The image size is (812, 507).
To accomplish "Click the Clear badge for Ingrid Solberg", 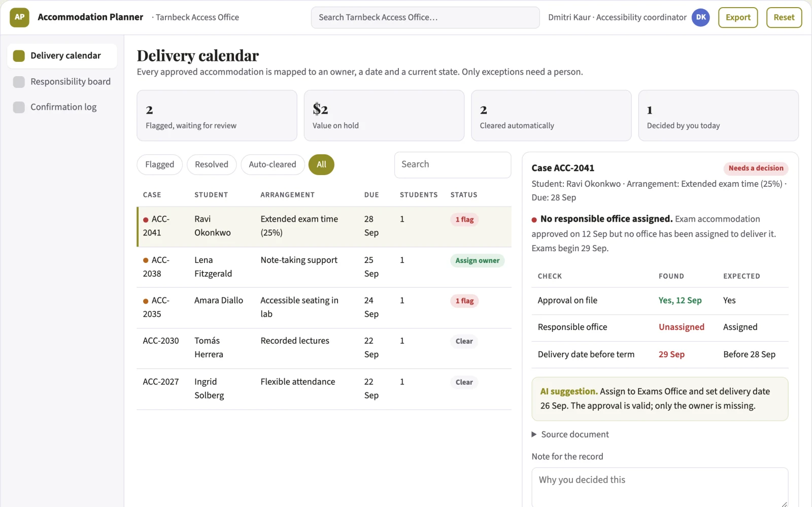I will [x=464, y=382].
